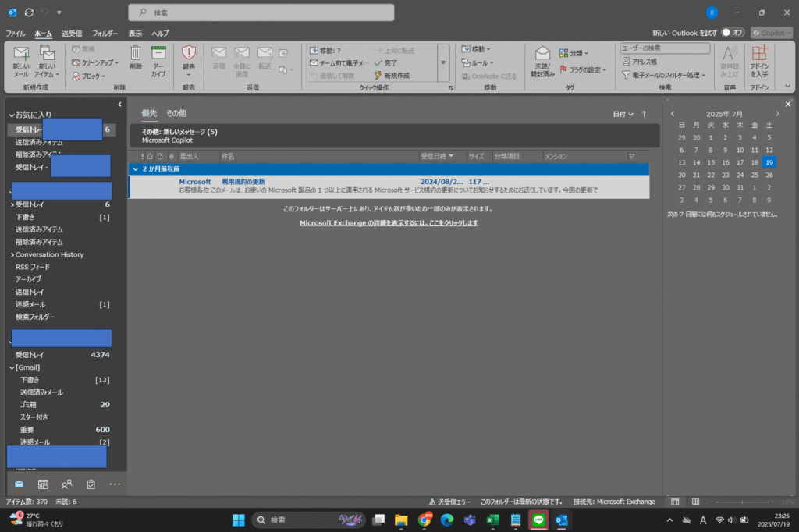Image resolution: width=799 pixels, height=532 pixels.
Task: Open the 日付 sort dropdown
Action: coord(623,114)
